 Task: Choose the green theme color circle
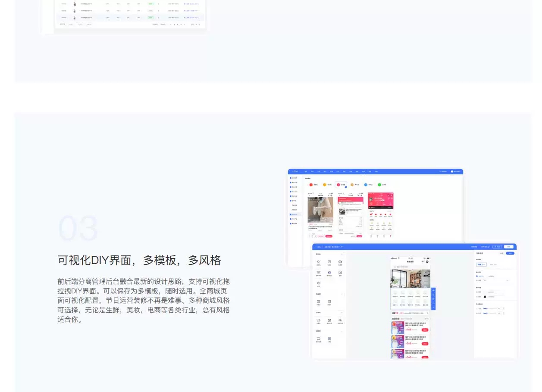(x=379, y=185)
